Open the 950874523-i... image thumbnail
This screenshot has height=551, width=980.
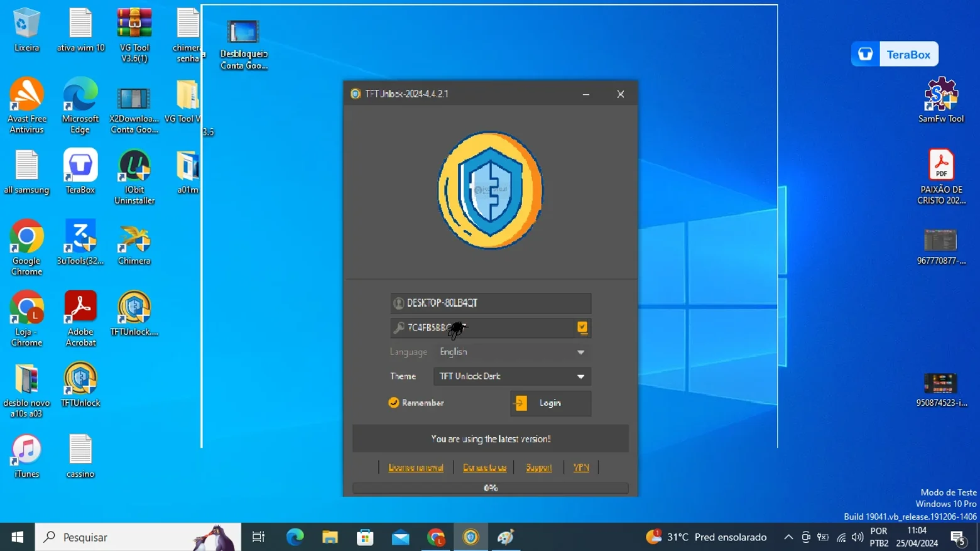click(x=940, y=389)
